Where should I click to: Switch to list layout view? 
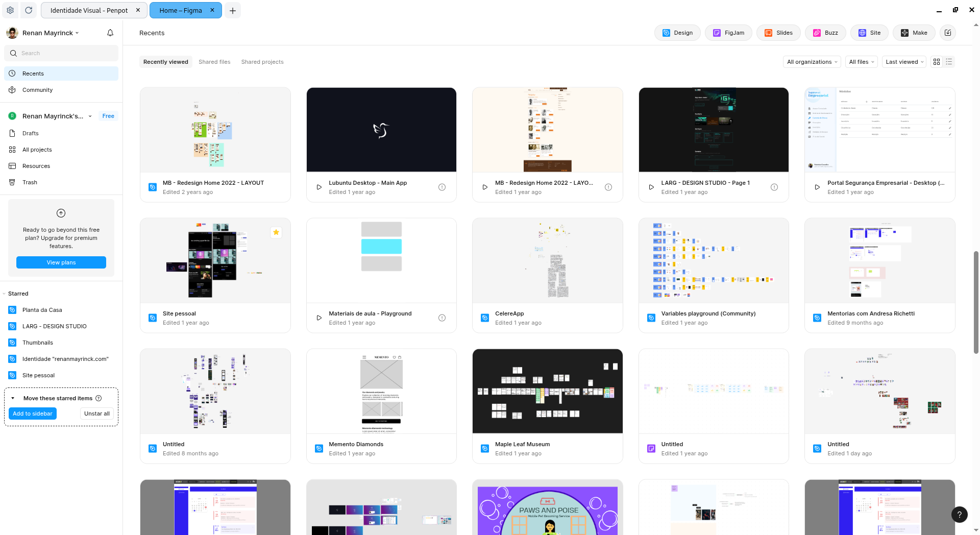tap(949, 62)
